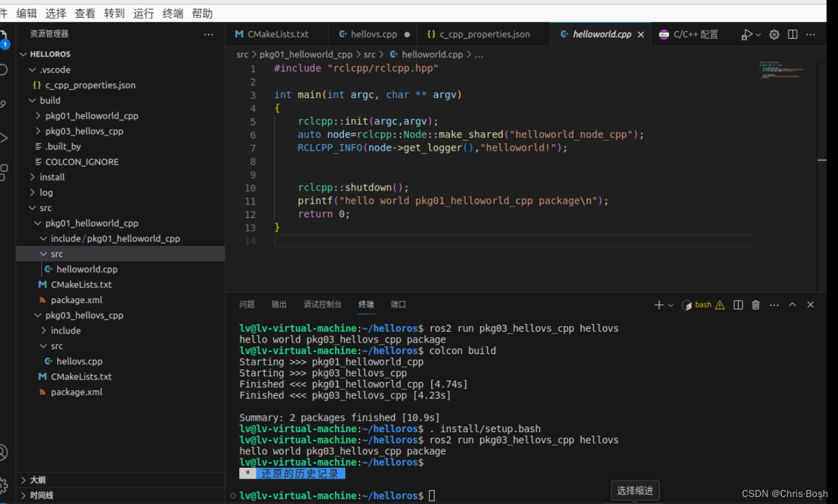Screen dimensions: 838x504
Task: Click the breadcrumb ellipsis after helloworld.cpp
Action: [479, 55]
